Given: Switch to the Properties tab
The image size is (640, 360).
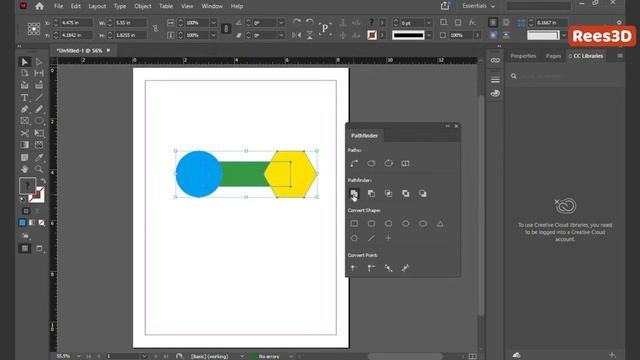Looking at the screenshot, I should (523, 56).
